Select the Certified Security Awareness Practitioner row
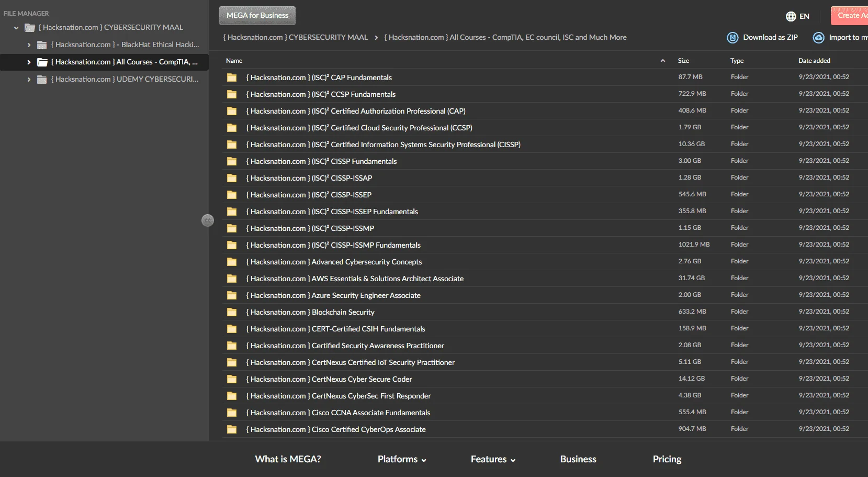 click(x=544, y=346)
